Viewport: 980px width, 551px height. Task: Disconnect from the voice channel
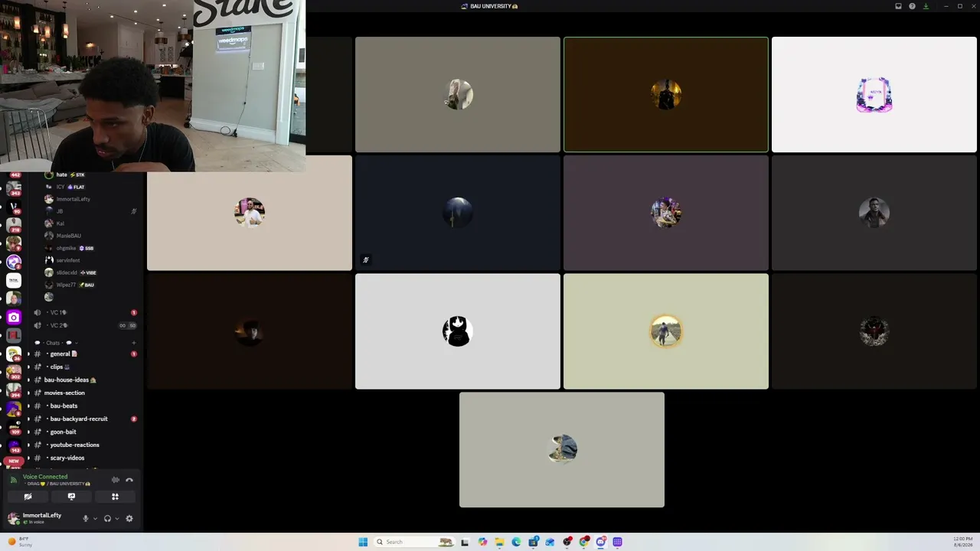[129, 480]
